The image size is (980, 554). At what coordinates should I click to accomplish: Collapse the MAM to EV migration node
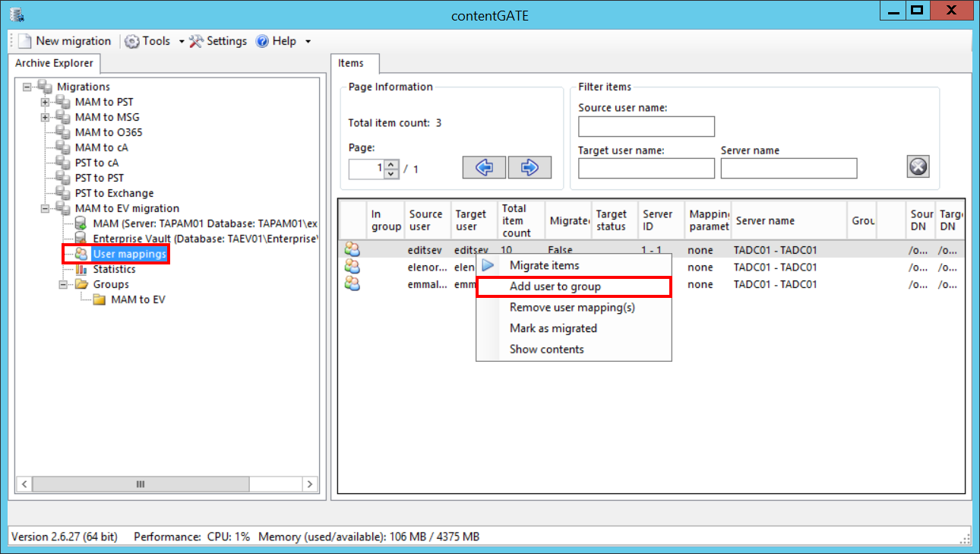46,208
